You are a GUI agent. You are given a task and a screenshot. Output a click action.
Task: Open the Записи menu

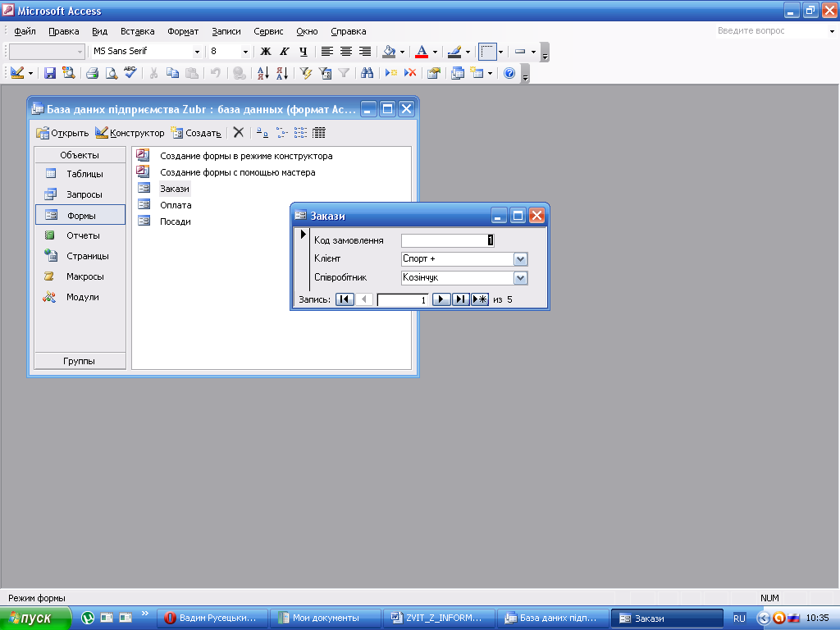226,31
